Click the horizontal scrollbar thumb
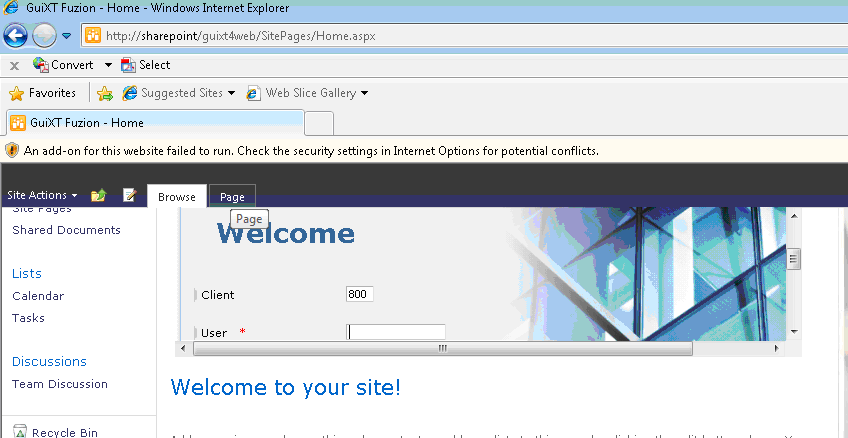The height and width of the screenshot is (438, 848). click(x=443, y=349)
